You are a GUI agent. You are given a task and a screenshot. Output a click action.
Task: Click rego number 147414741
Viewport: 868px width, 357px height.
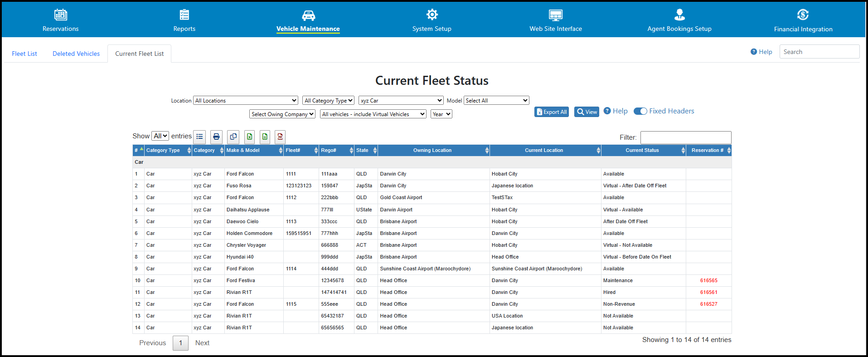tap(334, 292)
